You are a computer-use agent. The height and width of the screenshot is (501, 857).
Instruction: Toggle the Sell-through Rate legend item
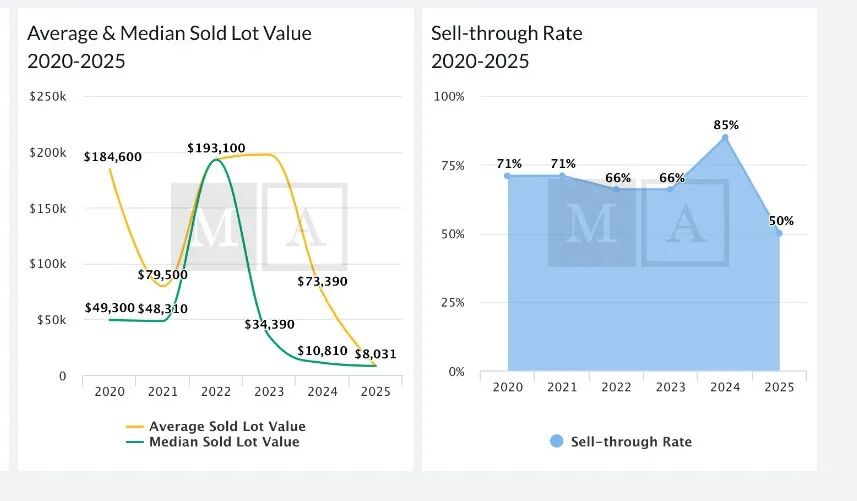[631, 441]
